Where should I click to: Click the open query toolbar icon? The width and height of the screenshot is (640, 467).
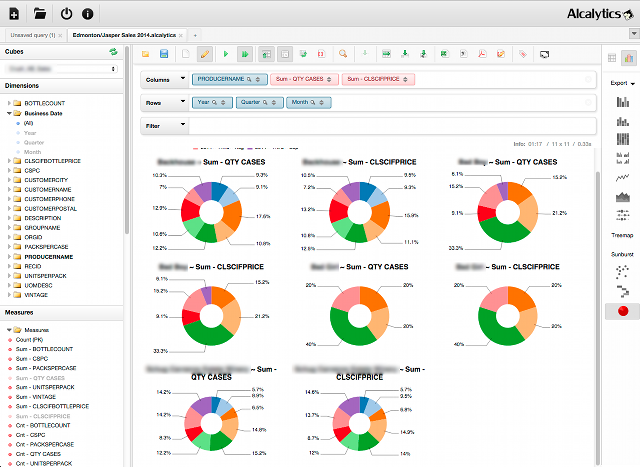[146, 54]
